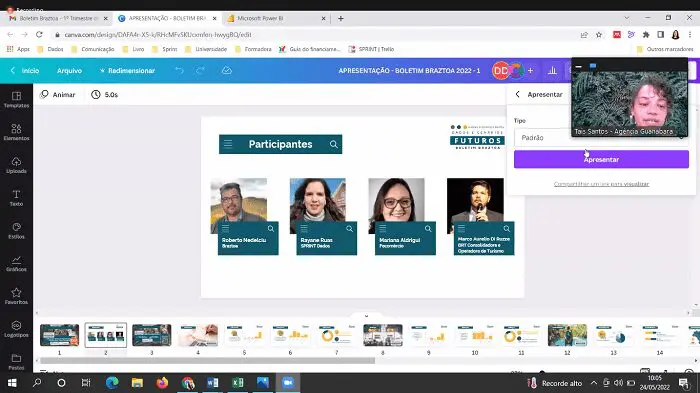Open the Texto sidebar panel
700x393 pixels.
pos(17,198)
